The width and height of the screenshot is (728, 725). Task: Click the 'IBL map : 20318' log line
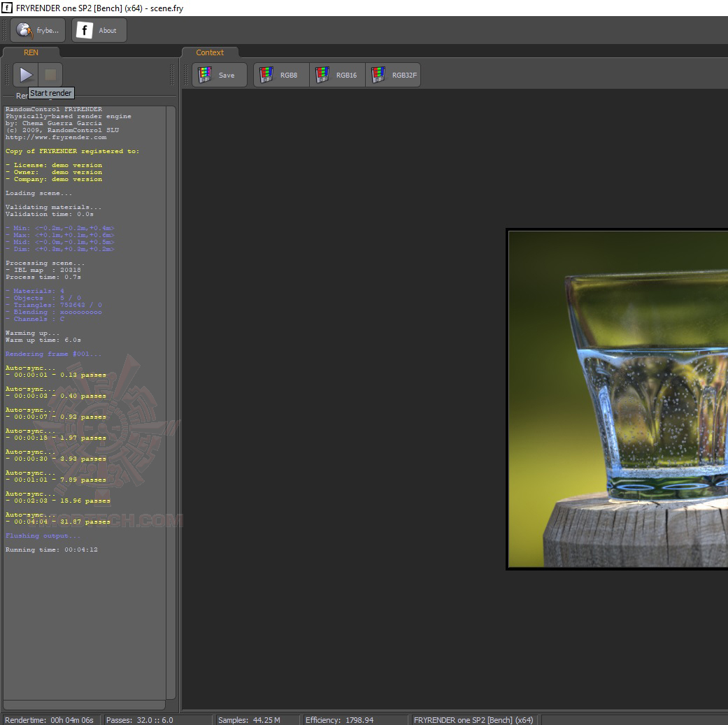tap(43, 270)
